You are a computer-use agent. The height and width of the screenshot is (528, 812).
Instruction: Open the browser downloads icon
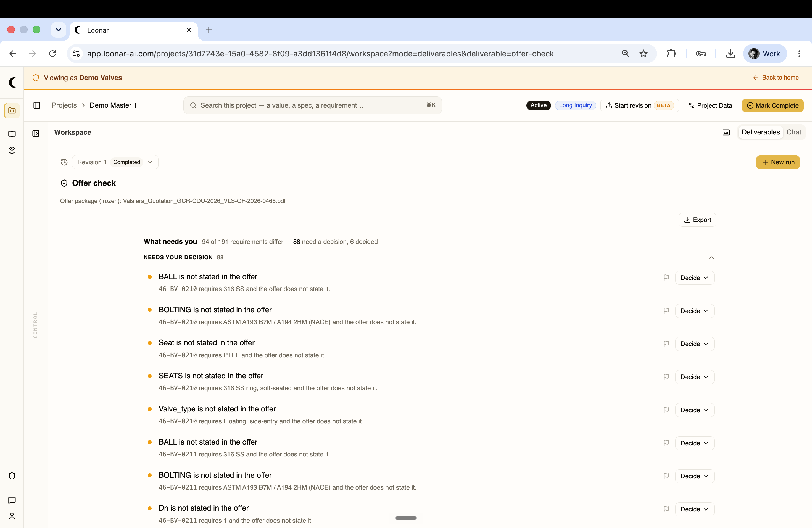point(731,54)
